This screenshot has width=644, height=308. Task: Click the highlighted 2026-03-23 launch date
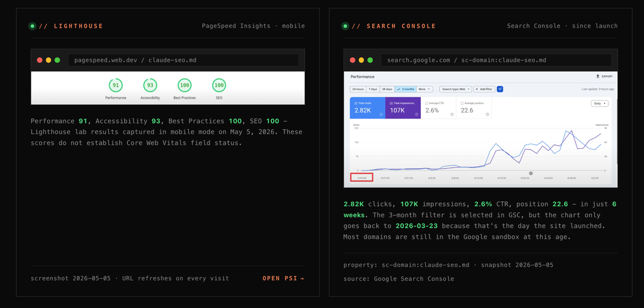[x=417, y=226]
